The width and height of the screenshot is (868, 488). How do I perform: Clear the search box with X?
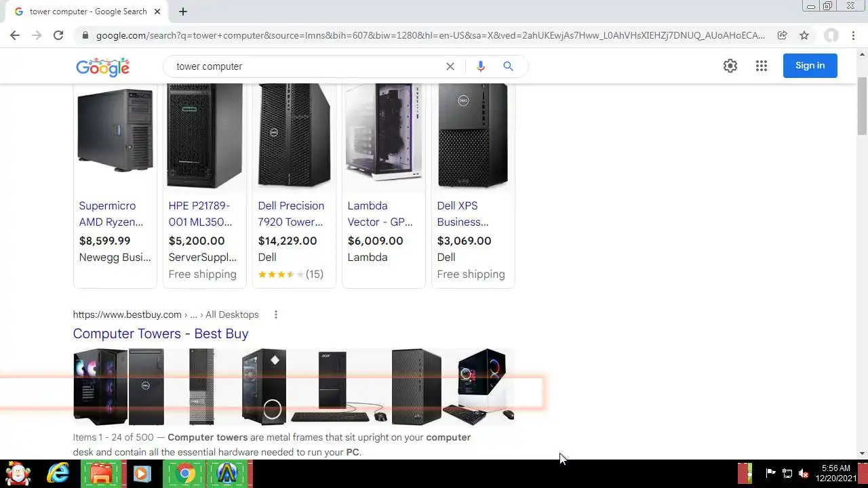pos(450,66)
